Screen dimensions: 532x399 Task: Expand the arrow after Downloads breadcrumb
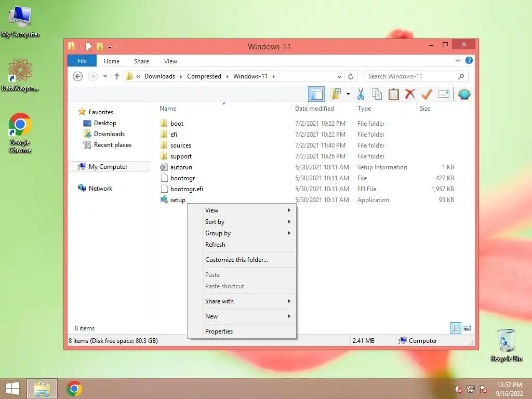pyautogui.click(x=181, y=76)
